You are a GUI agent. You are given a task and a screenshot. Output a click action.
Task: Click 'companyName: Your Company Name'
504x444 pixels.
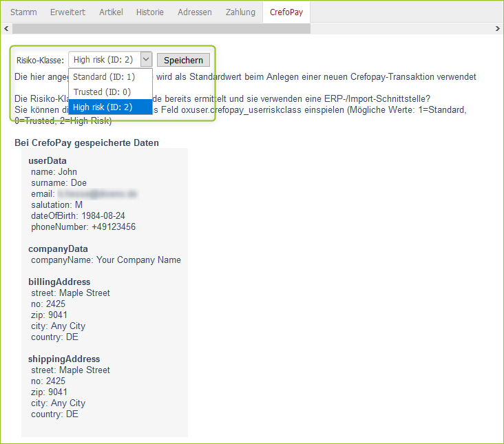pos(106,260)
